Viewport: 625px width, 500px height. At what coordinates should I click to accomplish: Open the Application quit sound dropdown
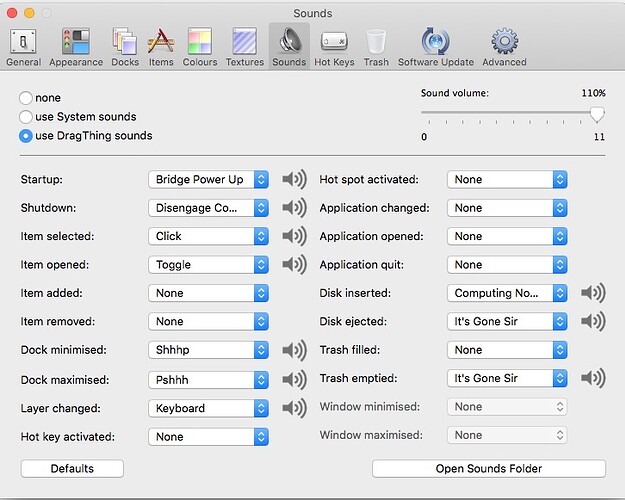click(507, 264)
